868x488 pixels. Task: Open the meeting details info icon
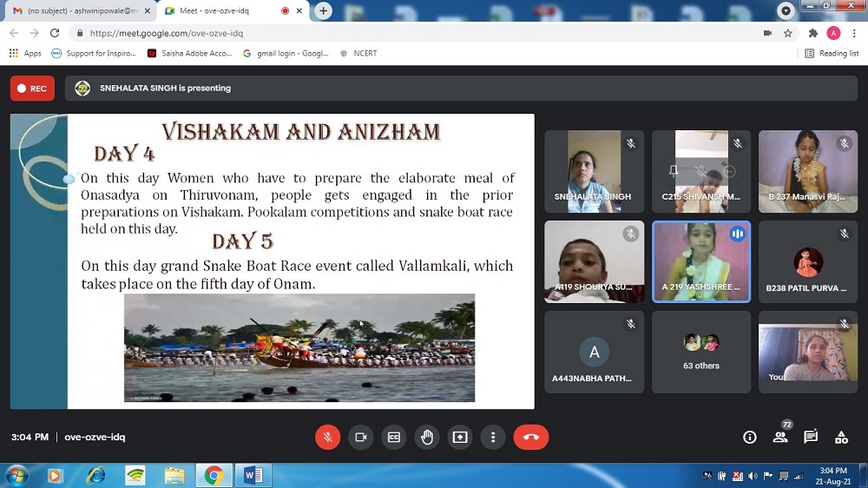[x=750, y=438]
